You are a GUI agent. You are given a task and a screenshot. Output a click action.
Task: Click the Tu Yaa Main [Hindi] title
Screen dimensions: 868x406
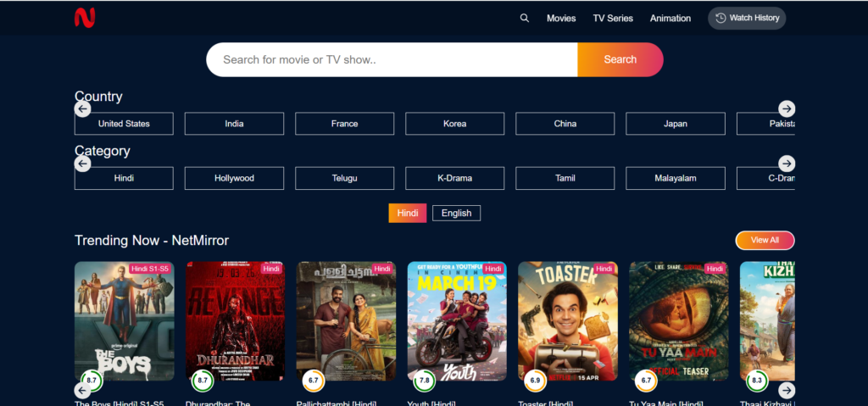666,403
